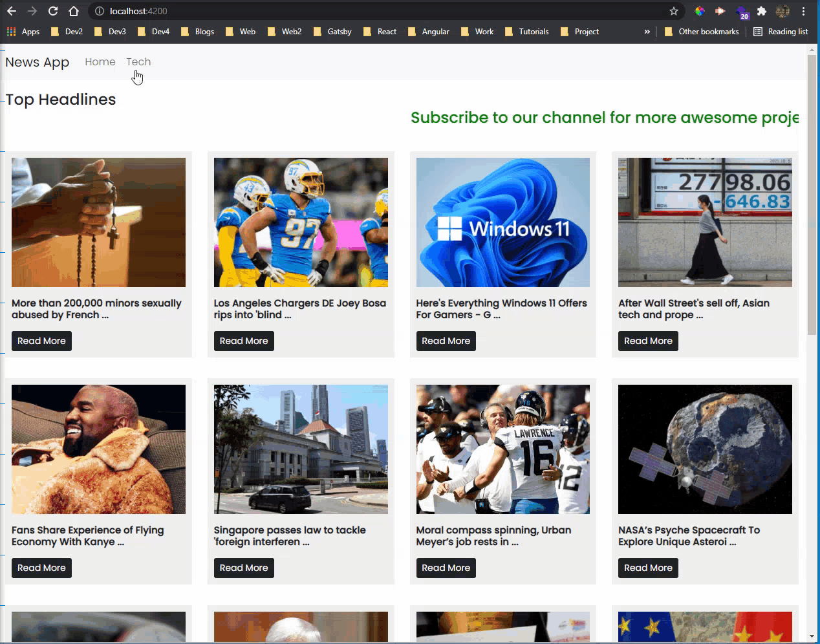
Task: Click the asteroid and spacecraft image
Action: click(x=705, y=449)
